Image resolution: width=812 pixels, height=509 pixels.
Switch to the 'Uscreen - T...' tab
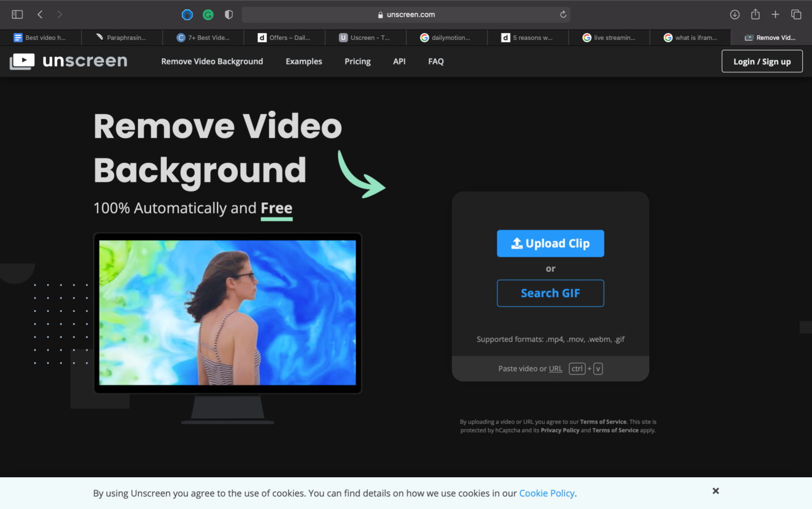365,37
